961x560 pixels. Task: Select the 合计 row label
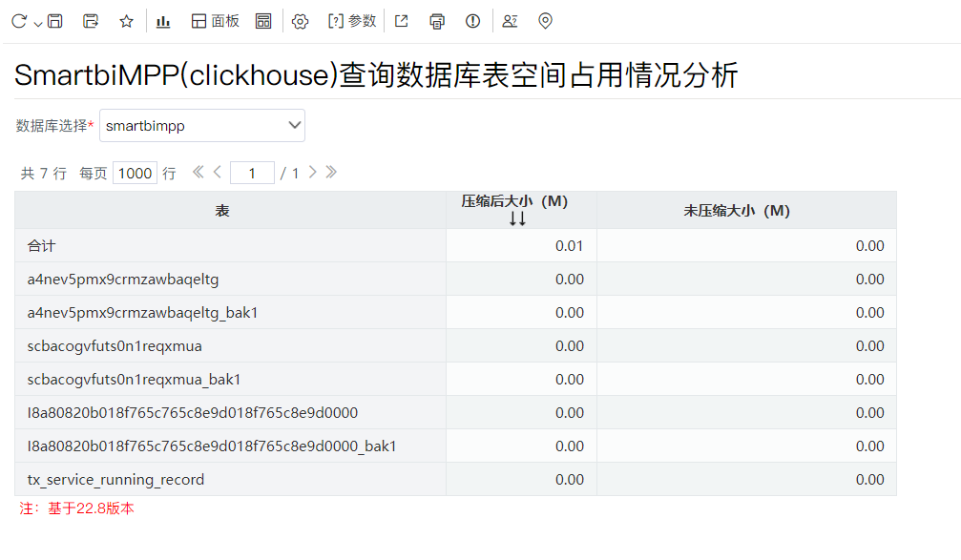pyautogui.click(x=42, y=246)
